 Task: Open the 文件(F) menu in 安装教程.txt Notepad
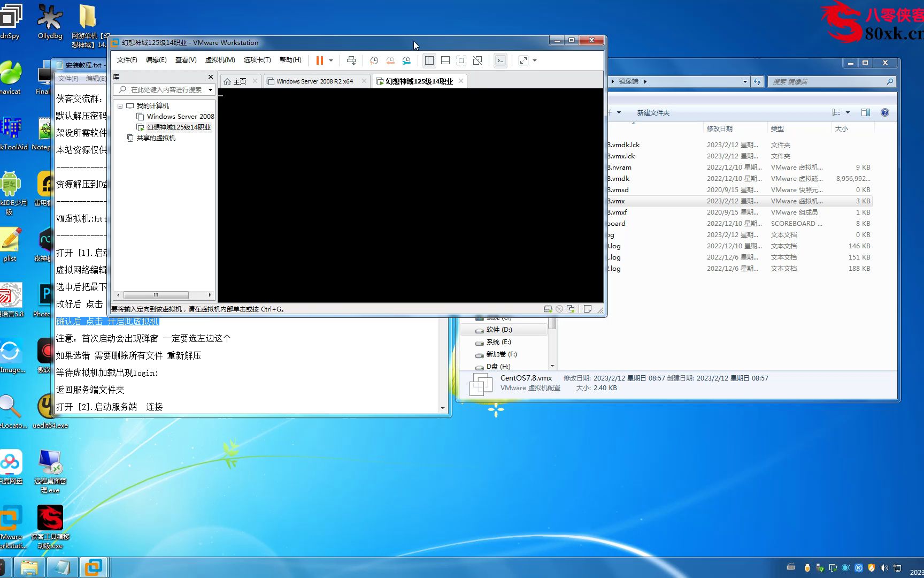(x=68, y=79)
